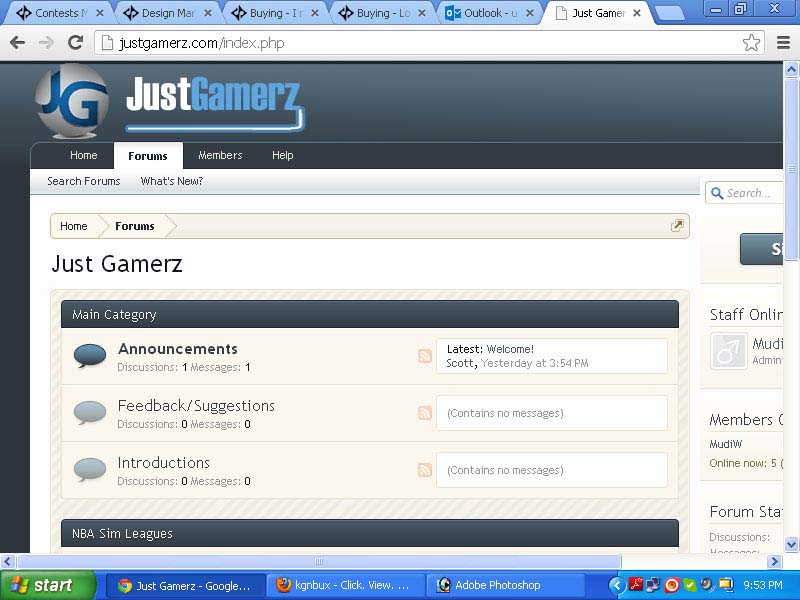Image resolution: width=800 pixels, height=600 pixels.
Task: Open the Announcements forum
Action: tap(178, 349)
